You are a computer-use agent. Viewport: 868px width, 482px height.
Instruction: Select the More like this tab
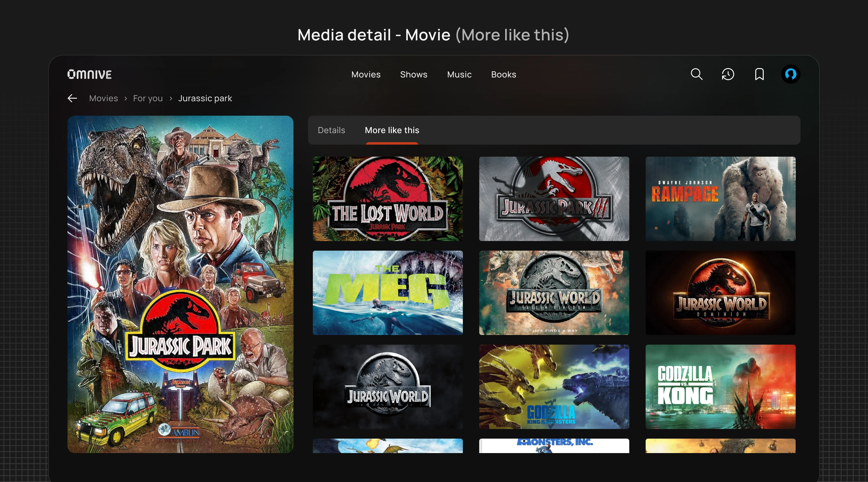392,130
